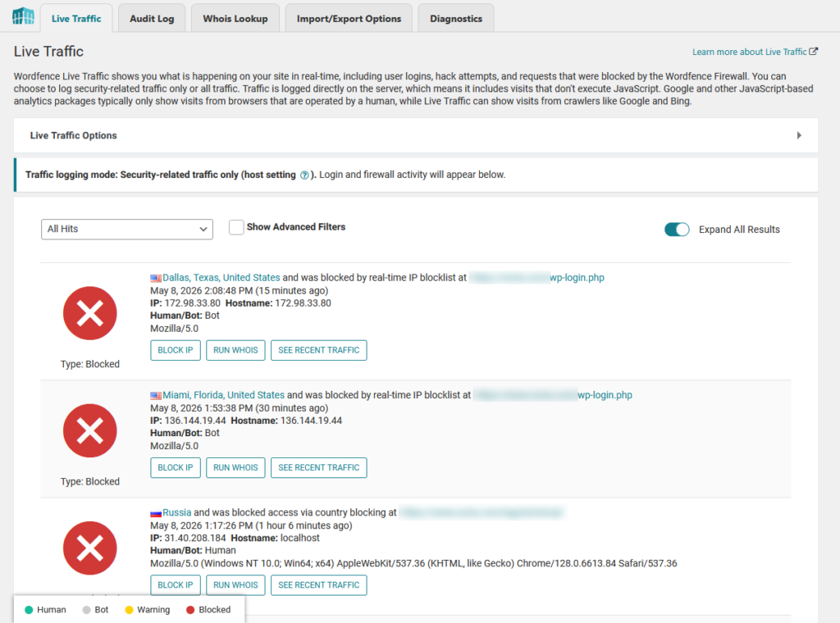
Task: Click Type: Blocked label under Dallas entry
Action: tap(90, 364)
